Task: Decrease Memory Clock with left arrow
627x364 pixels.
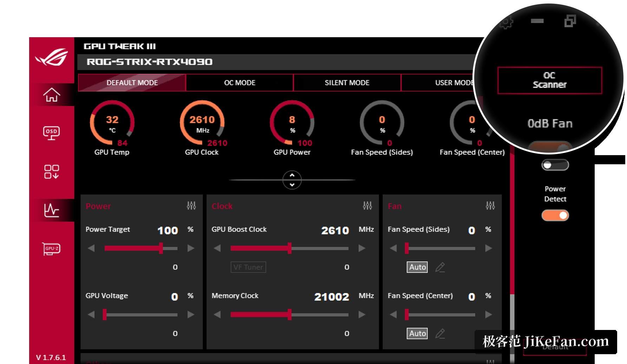Action: point(217,315)
